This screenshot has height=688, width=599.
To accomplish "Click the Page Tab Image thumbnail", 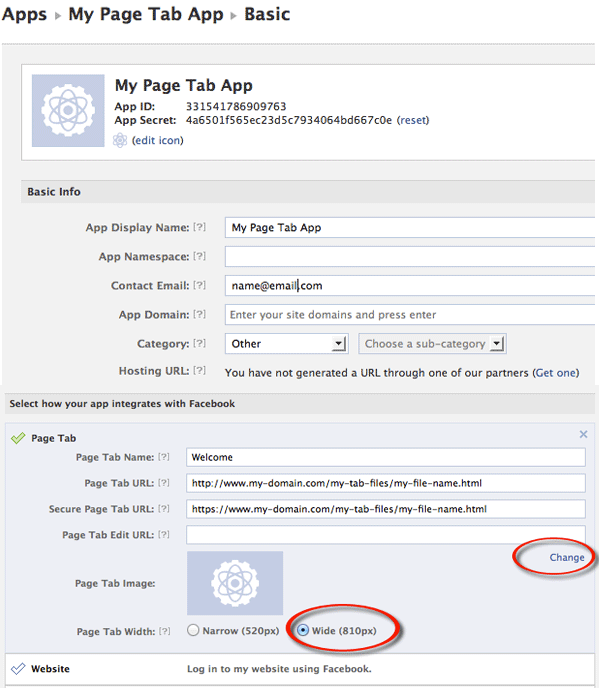I will (x=235, y=583).
